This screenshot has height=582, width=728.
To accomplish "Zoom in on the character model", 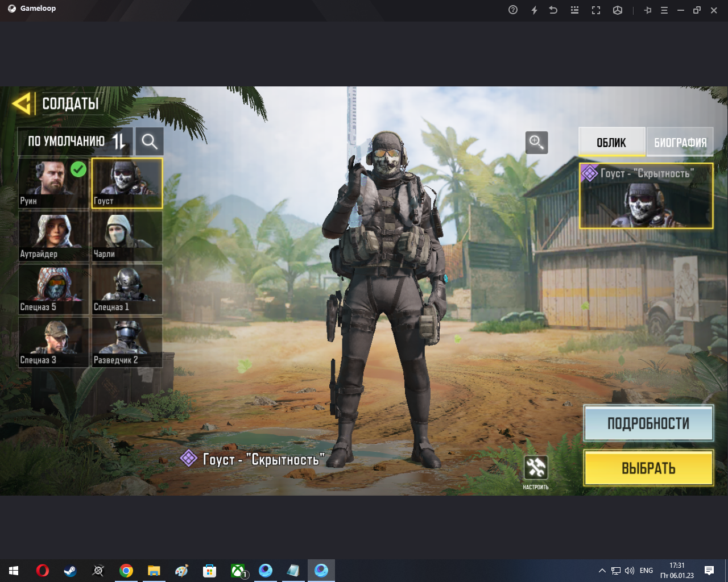I will (536, 142).
